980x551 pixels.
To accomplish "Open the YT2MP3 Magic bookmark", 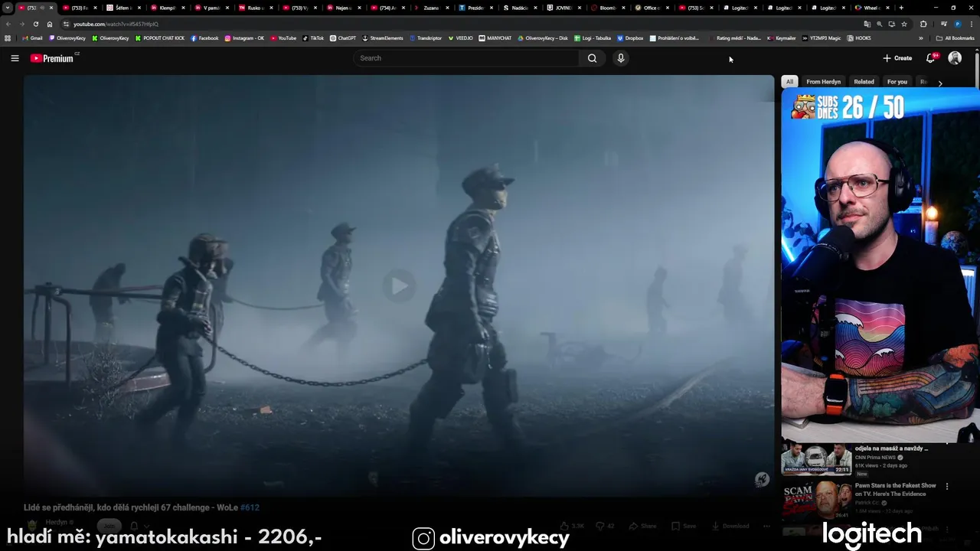I will click(822, 38).
